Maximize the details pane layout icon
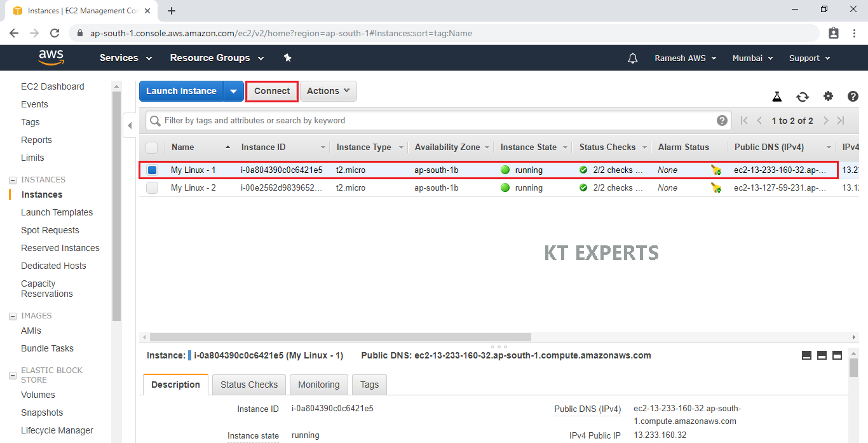This screenshot has width=868, height=443. click(x=837, y=355)
